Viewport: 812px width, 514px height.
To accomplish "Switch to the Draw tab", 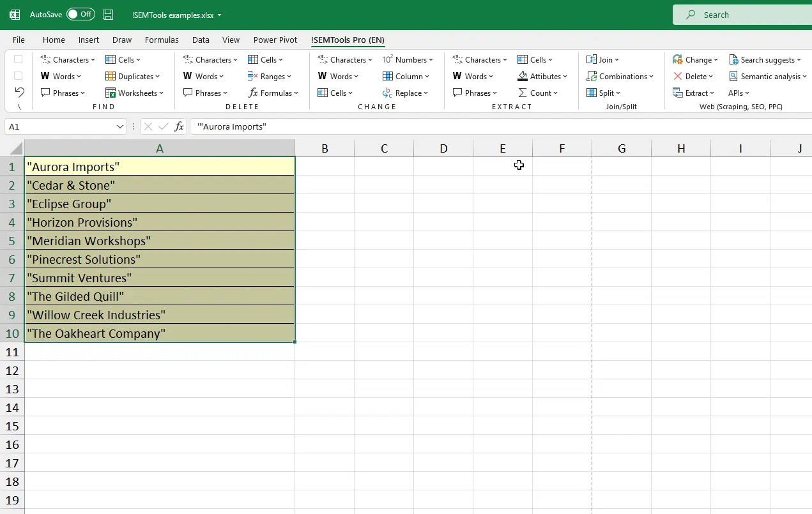I will [122, 40].
